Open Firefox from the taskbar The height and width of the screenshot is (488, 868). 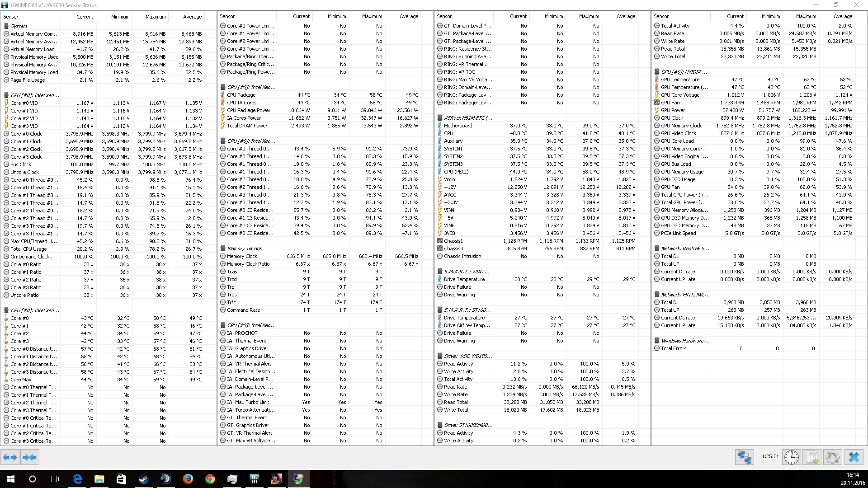pyautogui.click(x=188, y=479)
